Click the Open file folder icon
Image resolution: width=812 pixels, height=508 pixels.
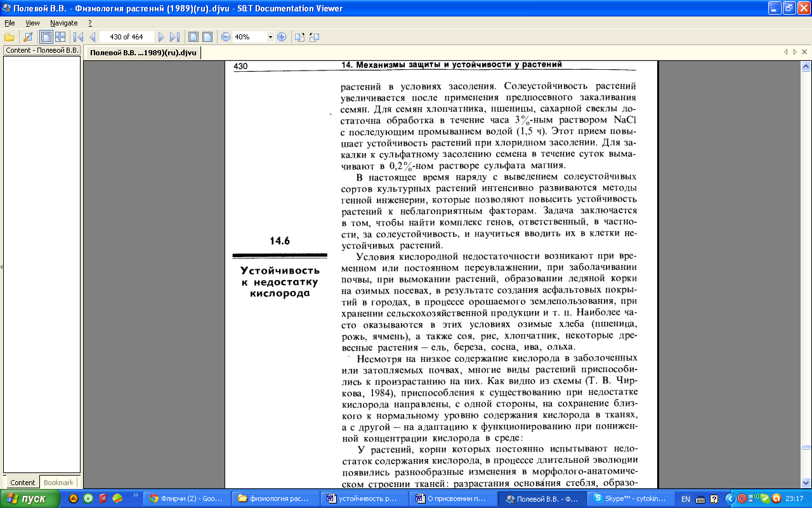(9, 37)
